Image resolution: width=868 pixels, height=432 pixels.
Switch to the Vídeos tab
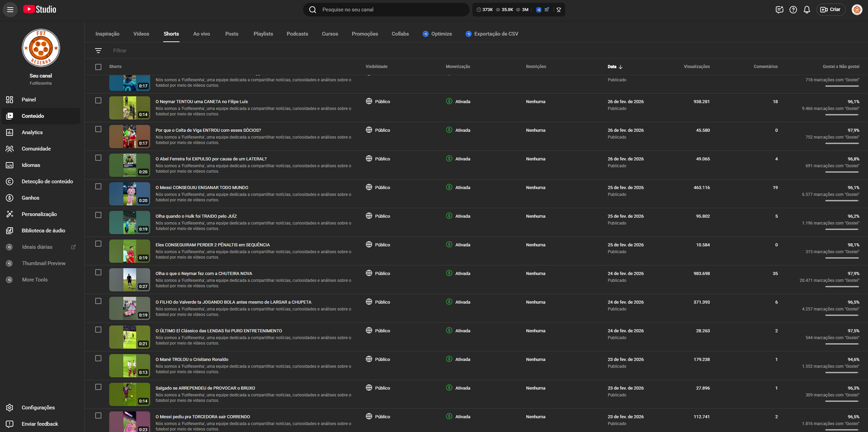pos(141,34)
